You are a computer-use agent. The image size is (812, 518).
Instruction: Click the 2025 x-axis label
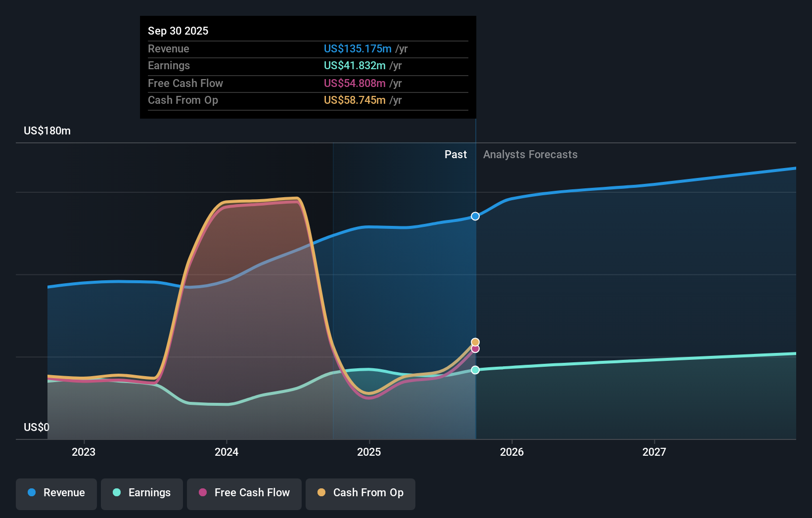click(x=369, y=452)
